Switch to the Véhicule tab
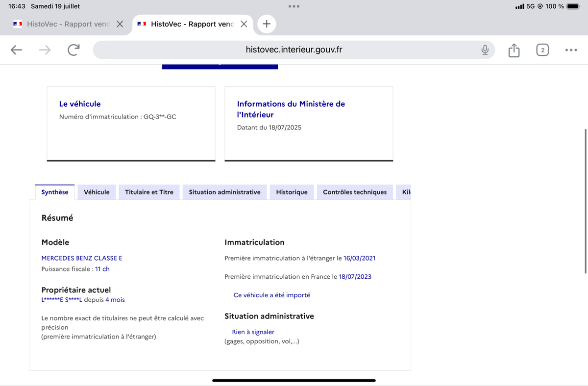 pos(97,192)
